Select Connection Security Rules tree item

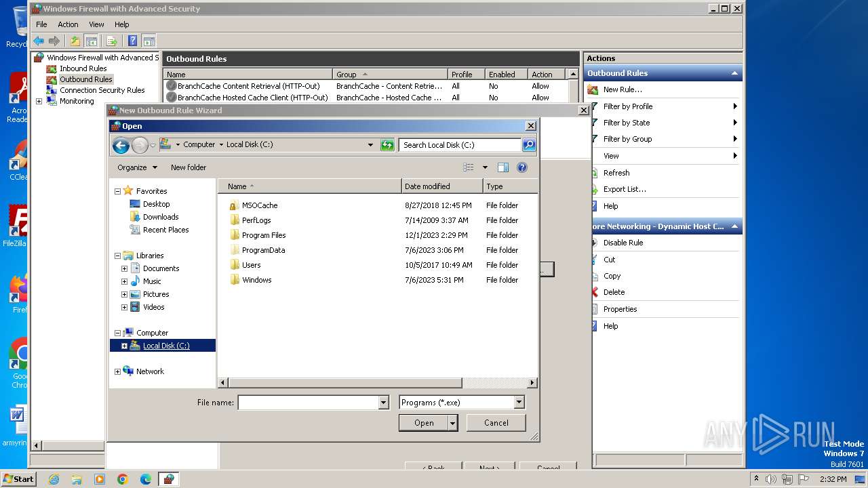(x=102, y=90)
